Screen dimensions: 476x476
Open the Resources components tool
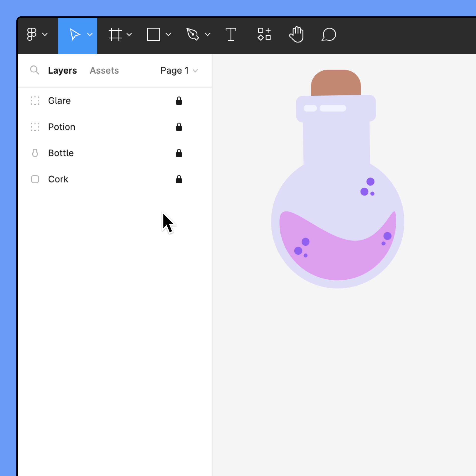[264, 34]
